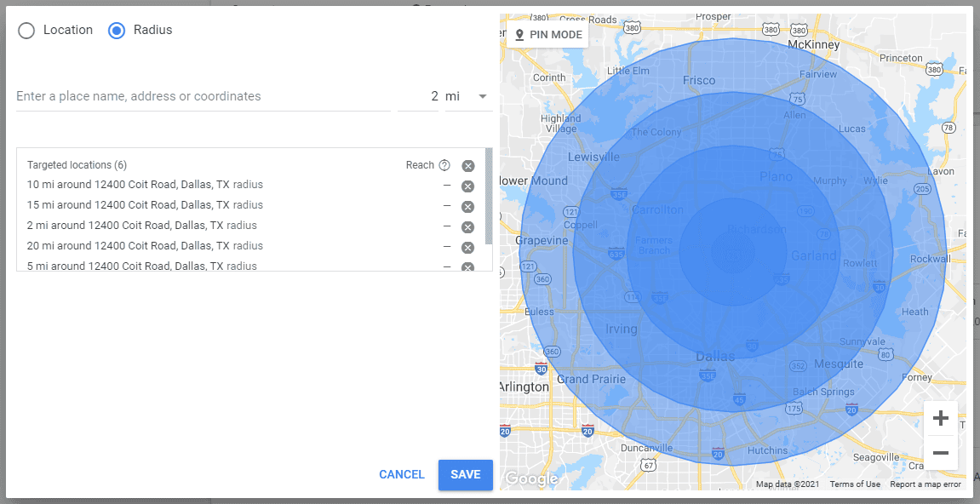Click the PIN MODE button on the map
This screenshot has height=504, width=980.
[547, 35]
